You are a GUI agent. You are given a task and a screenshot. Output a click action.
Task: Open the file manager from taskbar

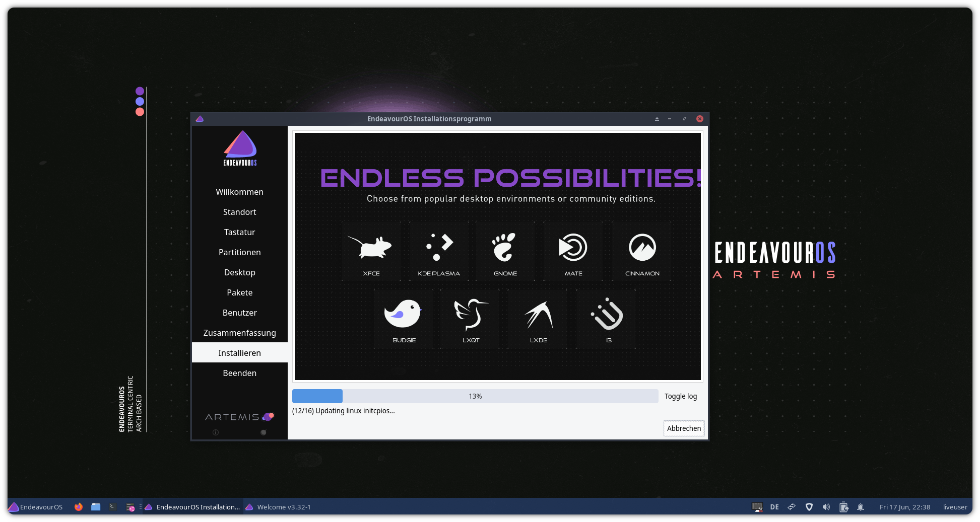(96, 507)
